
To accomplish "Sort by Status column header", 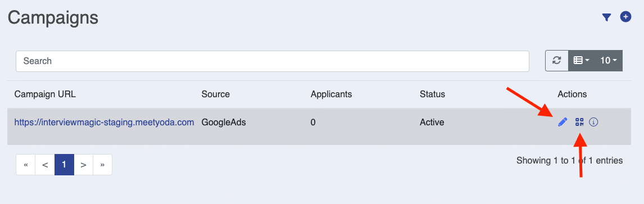I will tap(433, 94).
